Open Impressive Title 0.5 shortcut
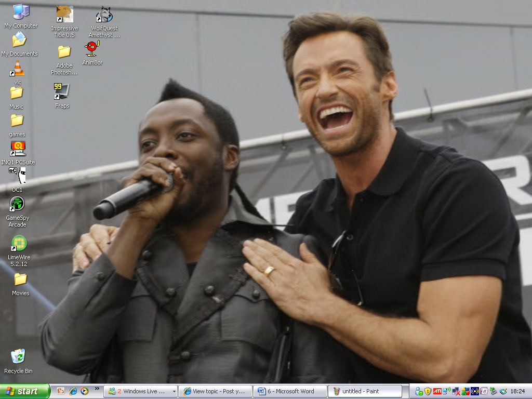 (64, 15)
